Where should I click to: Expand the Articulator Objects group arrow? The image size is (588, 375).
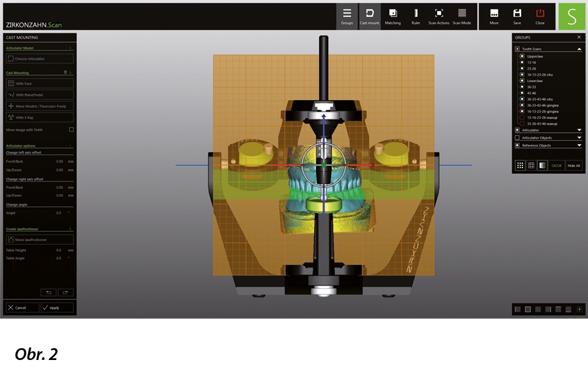pyautogui.click(x=579, y=137)
